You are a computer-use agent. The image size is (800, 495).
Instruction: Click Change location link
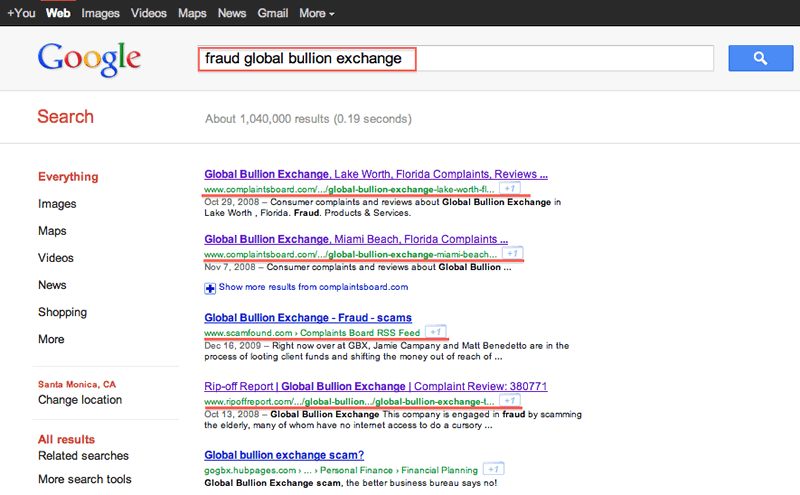80,400
